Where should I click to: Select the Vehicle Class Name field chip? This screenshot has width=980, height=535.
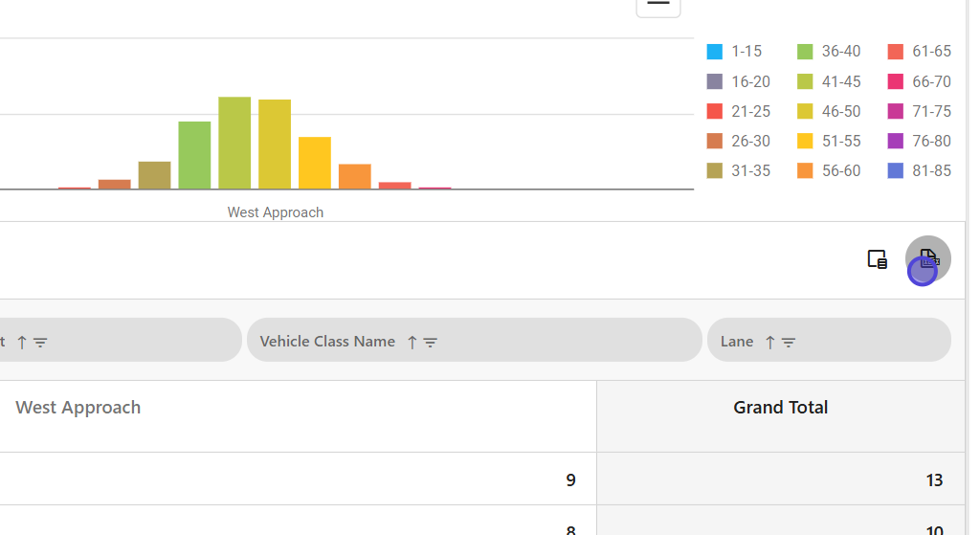point(327,342)
